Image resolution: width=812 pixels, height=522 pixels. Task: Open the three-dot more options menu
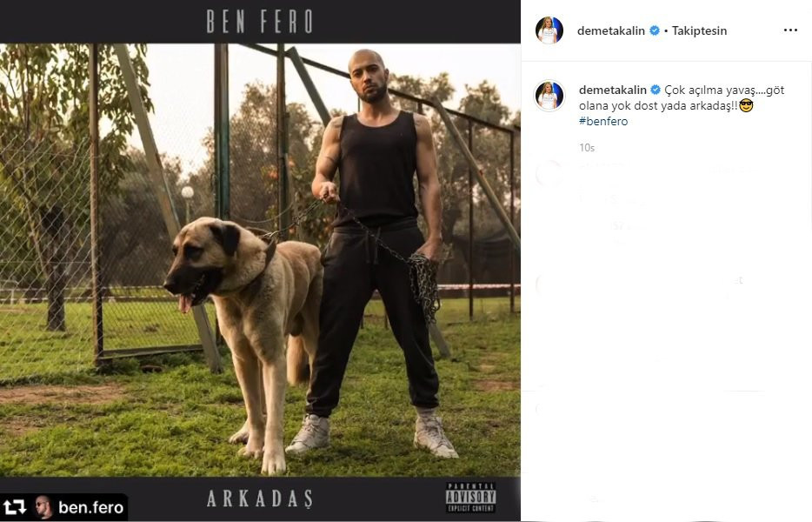tap(790, 30)
